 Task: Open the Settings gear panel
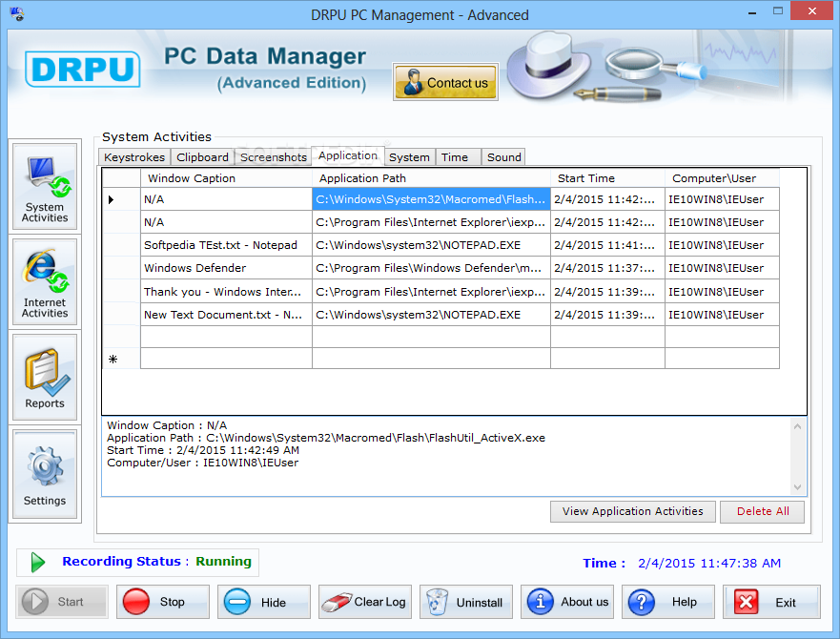click(x=45, y=474)
